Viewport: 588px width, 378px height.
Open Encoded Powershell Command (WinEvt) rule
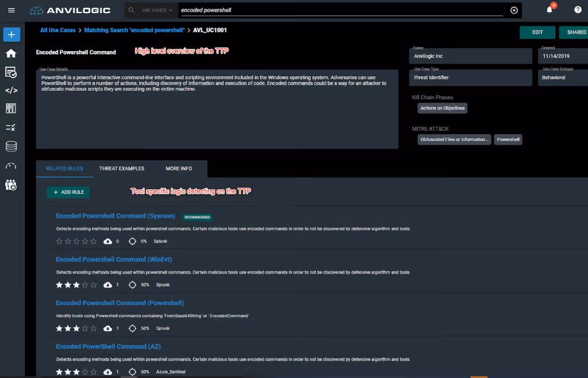(x=114, y=259)
